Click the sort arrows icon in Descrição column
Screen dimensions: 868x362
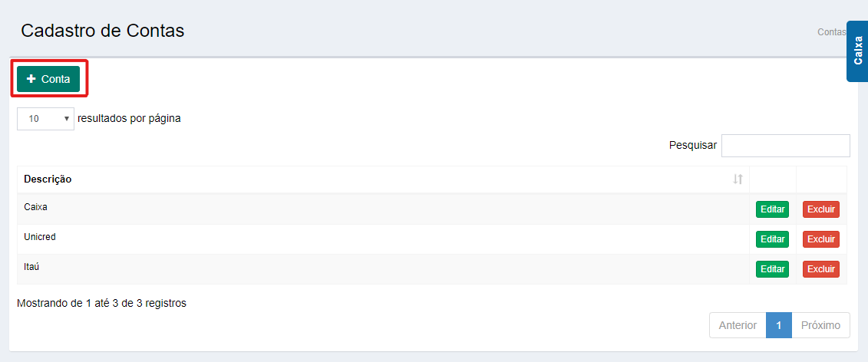click(x=738, y=179)
